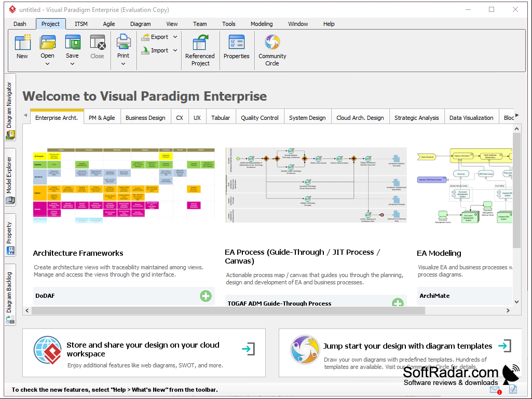Viewport: 532px width, 399px height.
Task: Open message notifications envelope in status bar
Action: 495,390
